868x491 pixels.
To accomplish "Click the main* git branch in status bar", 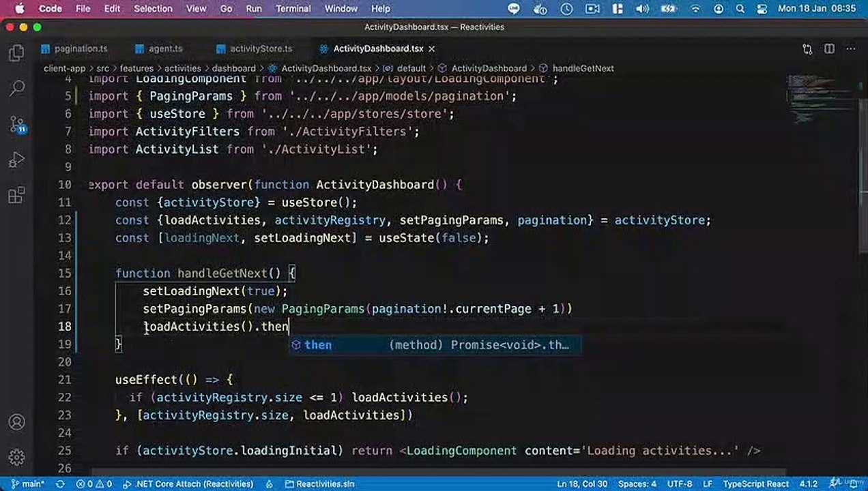I will (x=28, y=484).
